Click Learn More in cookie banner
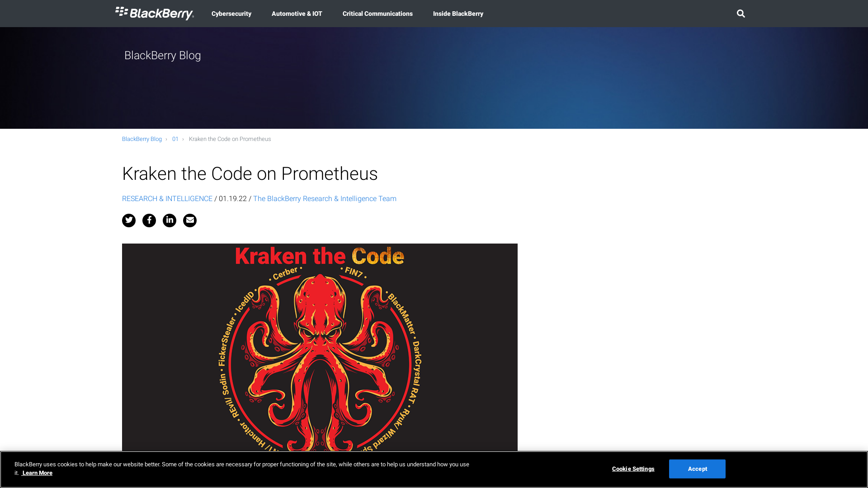This screenshot has height=488, width=868. tap(37, 473)
